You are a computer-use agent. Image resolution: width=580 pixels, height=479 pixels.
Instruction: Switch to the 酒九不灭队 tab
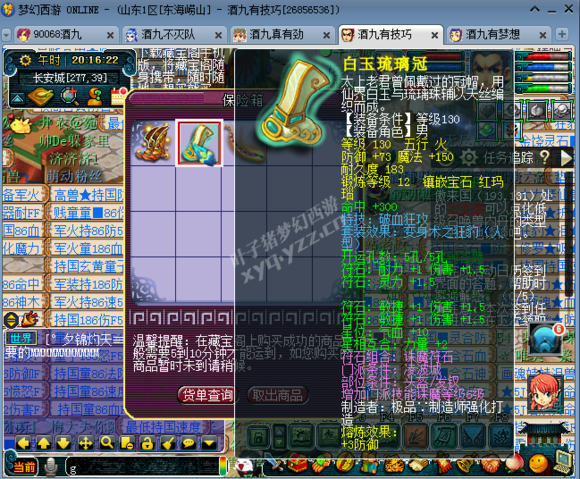[174, 35]
